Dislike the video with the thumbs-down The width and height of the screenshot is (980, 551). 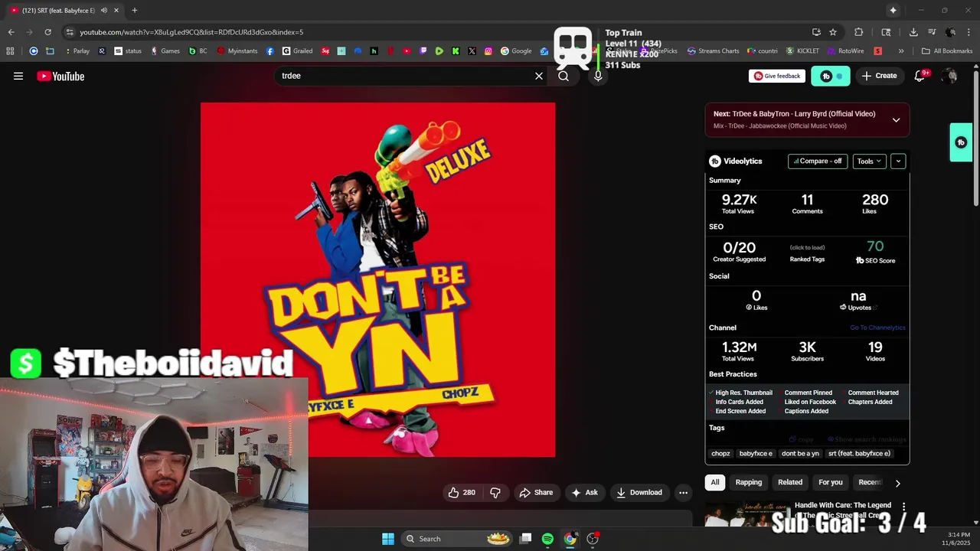[495, 492]
